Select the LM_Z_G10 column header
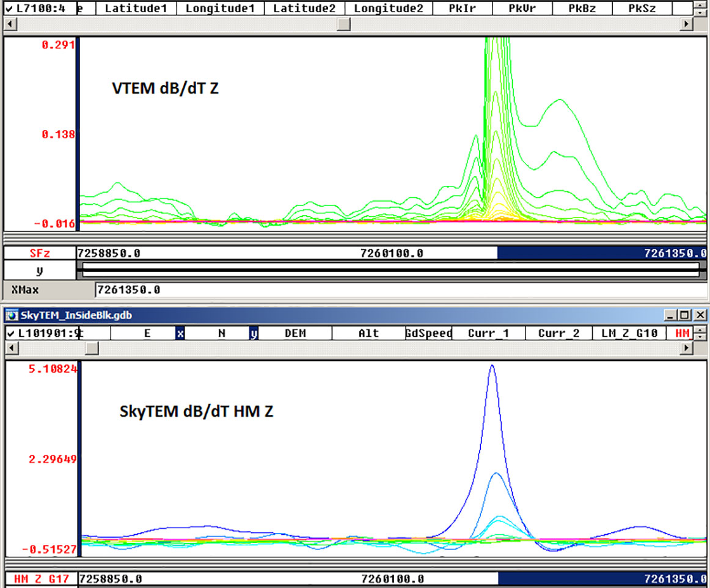Screen dimensions: 710x588 click(629, 333)
